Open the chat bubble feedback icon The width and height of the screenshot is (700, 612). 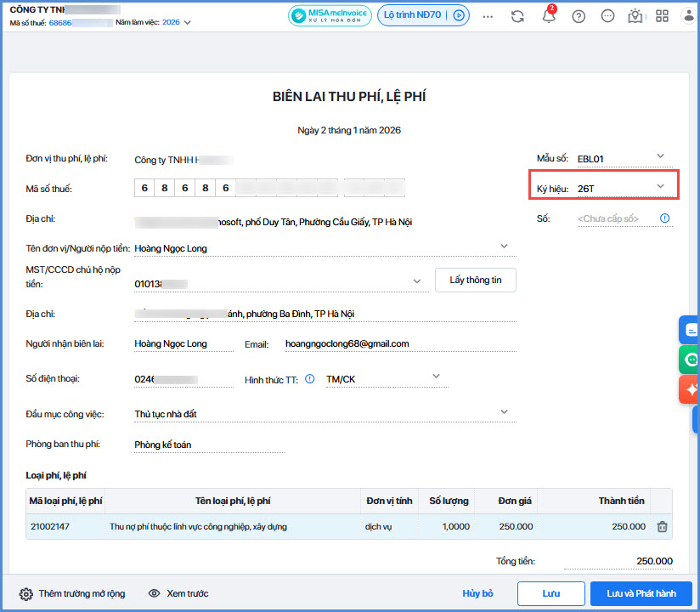pyautogui.click(x=607, y=16)
